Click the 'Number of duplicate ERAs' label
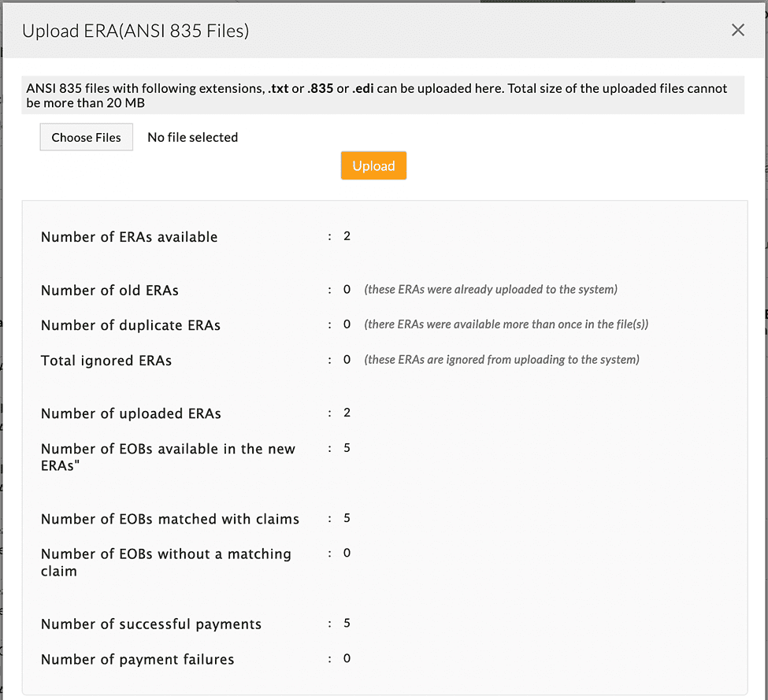 click(131, 324)
